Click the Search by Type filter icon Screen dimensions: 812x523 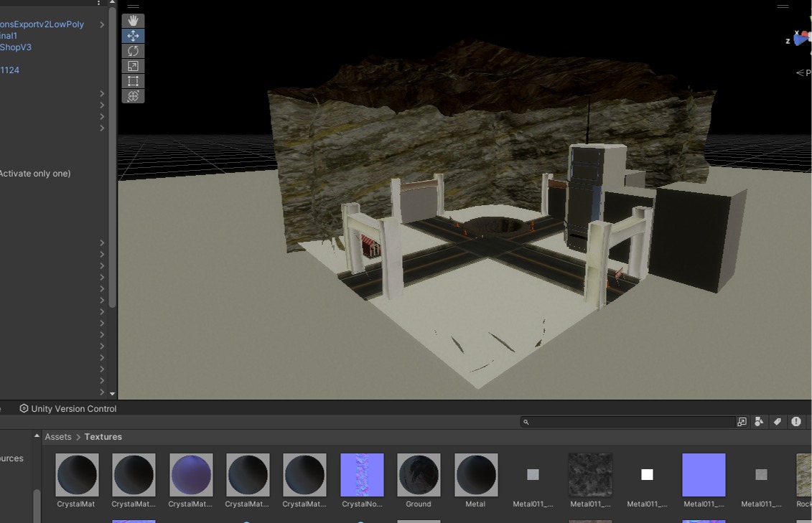point(759,422)
